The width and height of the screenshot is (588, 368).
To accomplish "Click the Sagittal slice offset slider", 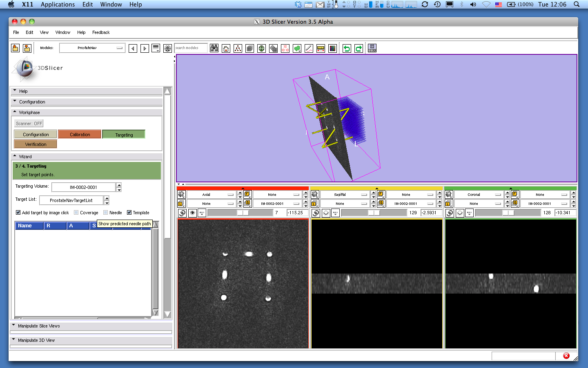I will pyautogui.click(x=374, y=213).
